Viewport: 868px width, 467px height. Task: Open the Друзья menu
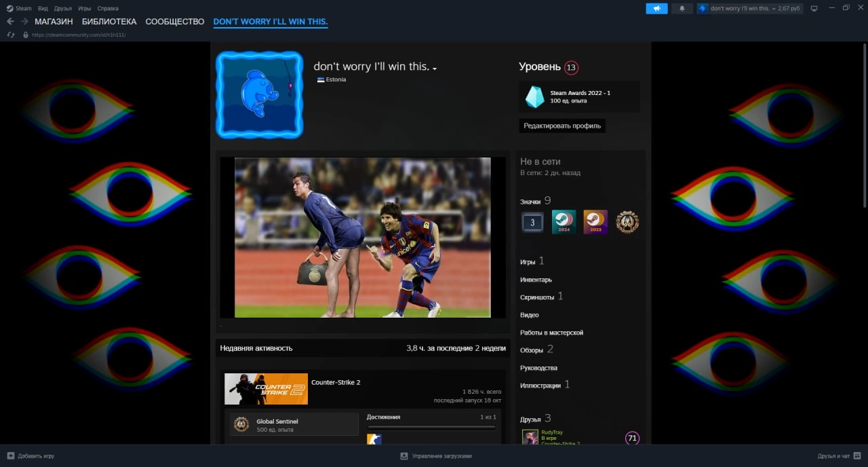pyautogui.click(x=63, y=9)
